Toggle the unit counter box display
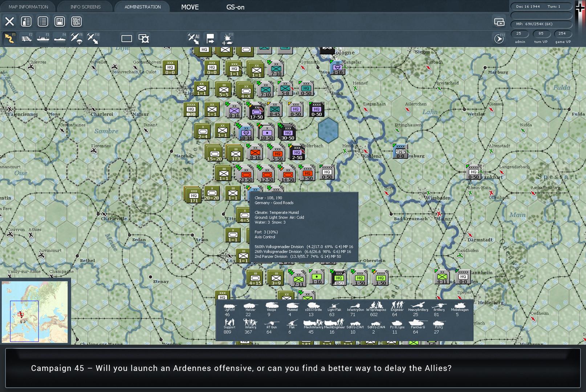 tap(126, 38)
